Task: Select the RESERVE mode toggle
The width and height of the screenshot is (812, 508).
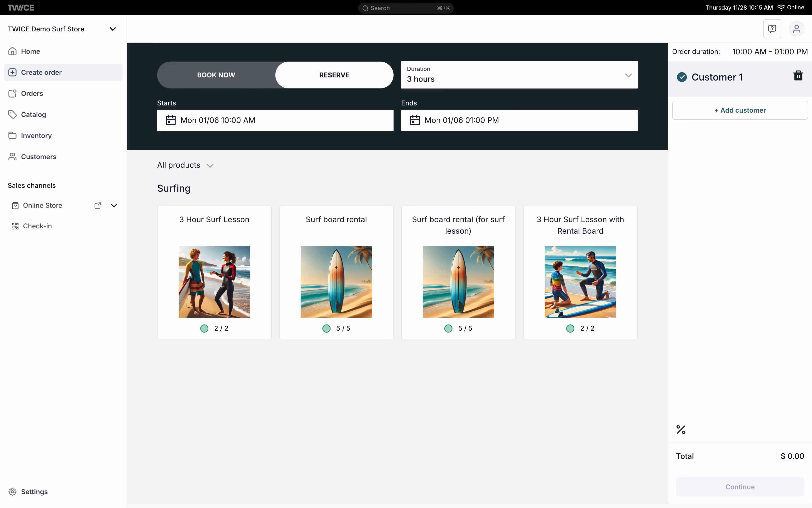Action: (334, 75)
